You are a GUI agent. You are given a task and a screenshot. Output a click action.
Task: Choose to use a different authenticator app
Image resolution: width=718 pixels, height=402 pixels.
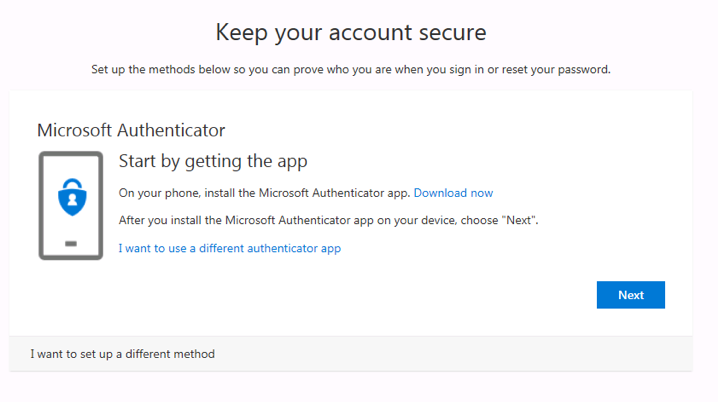229,248
